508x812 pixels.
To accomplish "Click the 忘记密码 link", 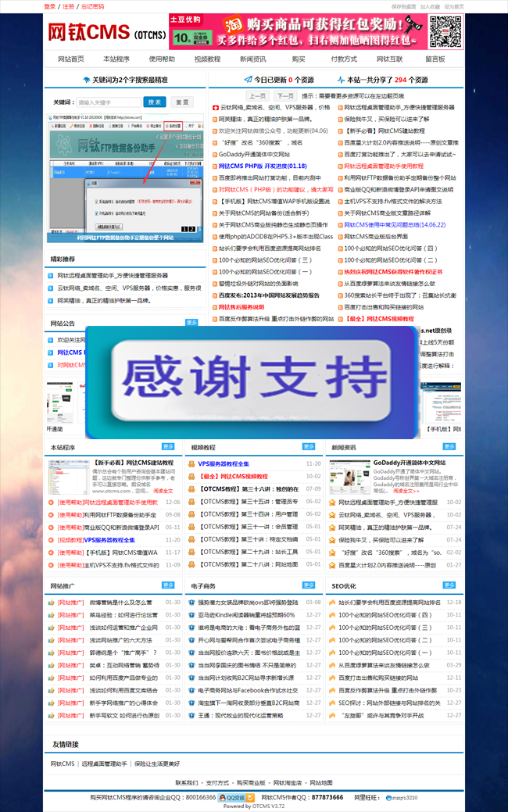I will pos(93,7).
